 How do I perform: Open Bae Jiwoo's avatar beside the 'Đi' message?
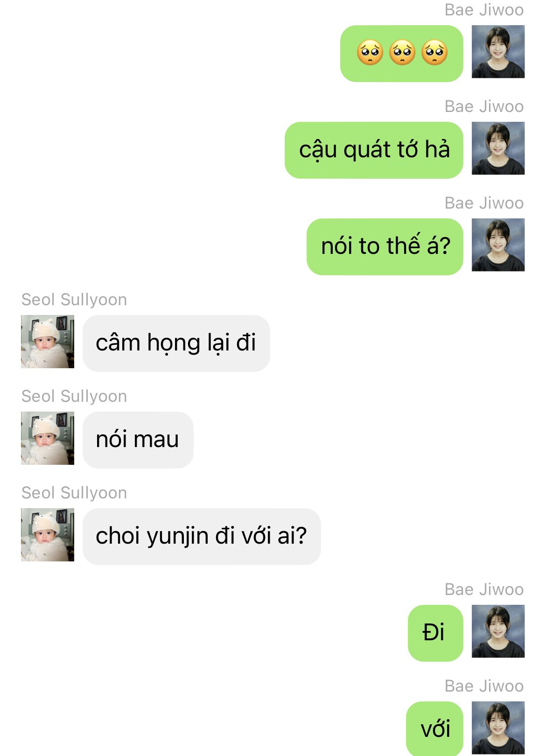click(498, 631)
